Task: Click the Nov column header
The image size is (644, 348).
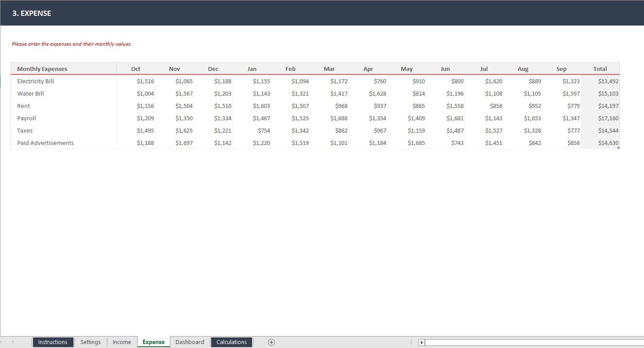Action: tap(175, 69)
